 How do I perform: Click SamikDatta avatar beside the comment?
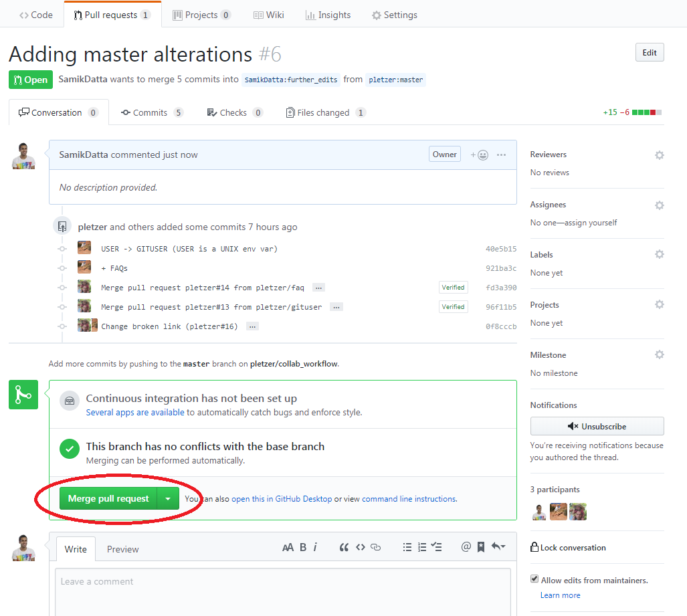pos(23,156)
